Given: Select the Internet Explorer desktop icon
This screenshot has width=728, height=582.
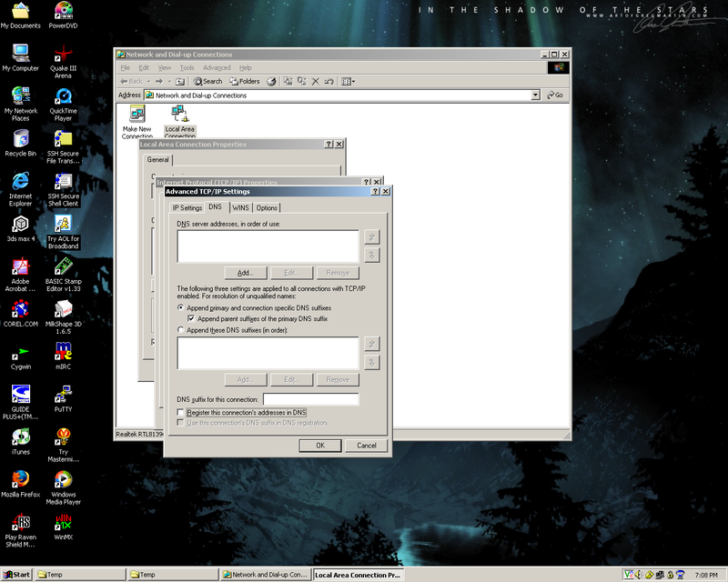Looking at the screenshot, I should 20,189.
